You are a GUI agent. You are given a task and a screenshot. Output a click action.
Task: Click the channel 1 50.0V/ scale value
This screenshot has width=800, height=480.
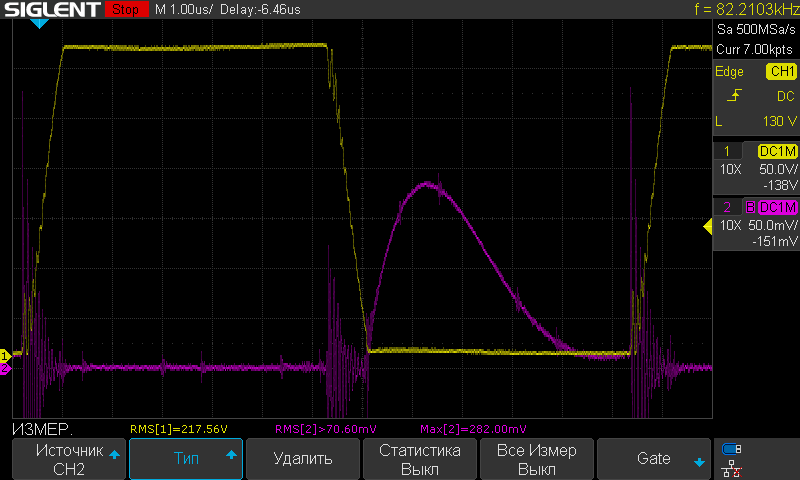click(778, 169)
